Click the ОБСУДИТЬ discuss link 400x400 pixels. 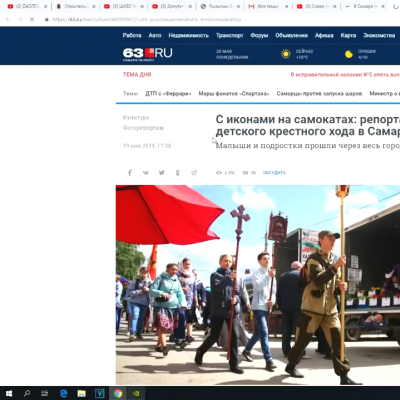point(274,173)
